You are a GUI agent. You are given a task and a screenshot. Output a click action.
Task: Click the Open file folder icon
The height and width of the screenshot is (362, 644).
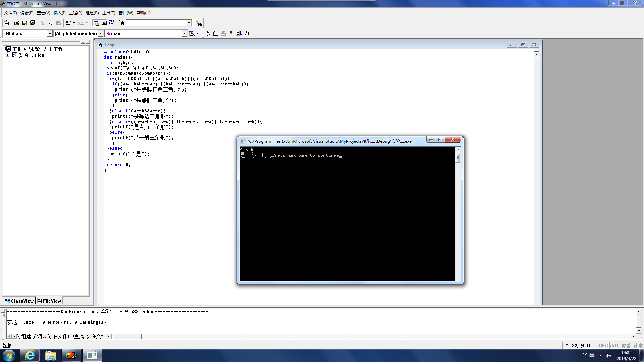17,23
